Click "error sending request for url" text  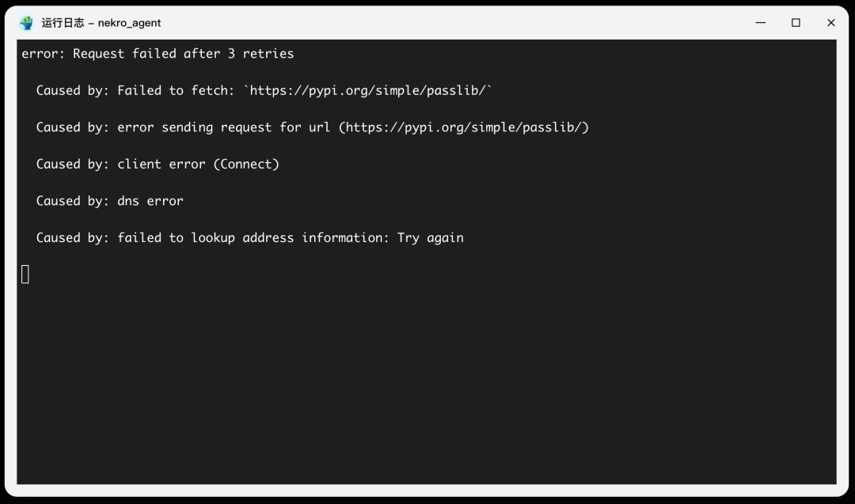tap(224, 127)
